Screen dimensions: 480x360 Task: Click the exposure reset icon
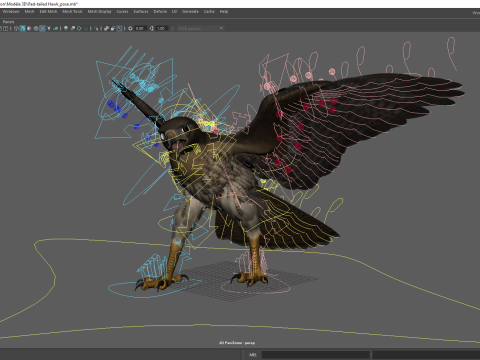(130, 28)
